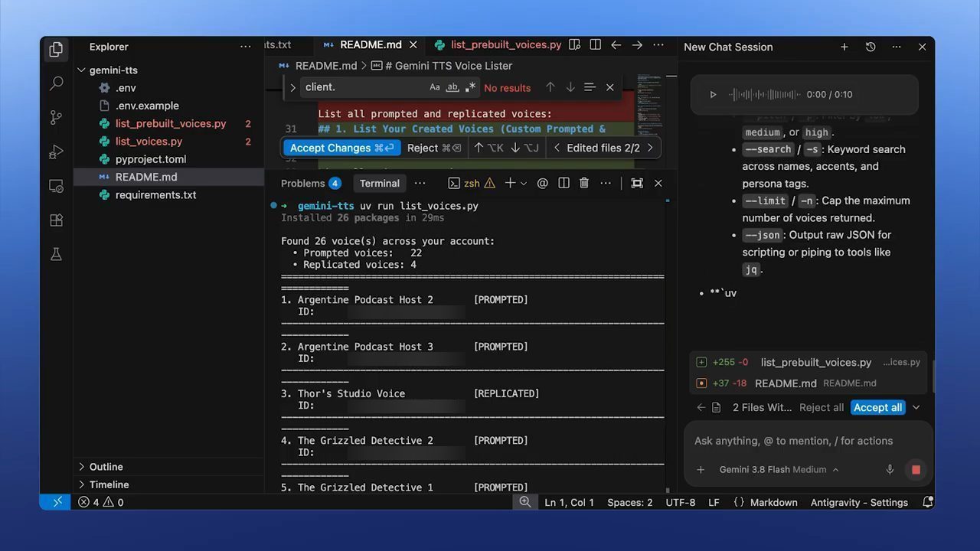Play the audio clip in chat
Viewport: 980px width, 551px height.
click(x=713, y=95)
